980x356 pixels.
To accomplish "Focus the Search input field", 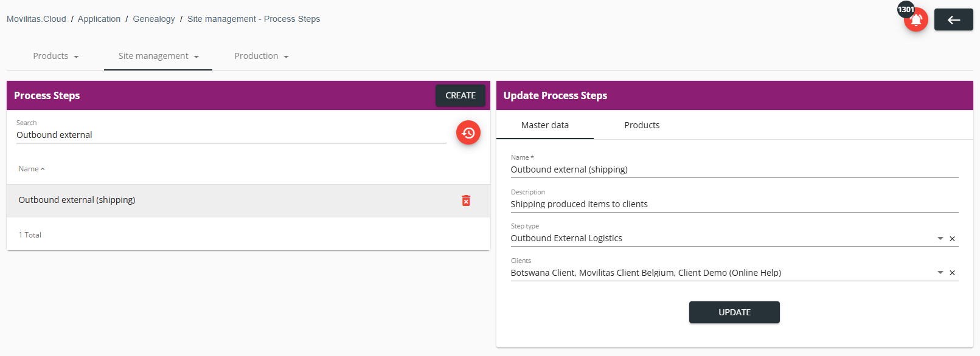I will click(231, 135).
